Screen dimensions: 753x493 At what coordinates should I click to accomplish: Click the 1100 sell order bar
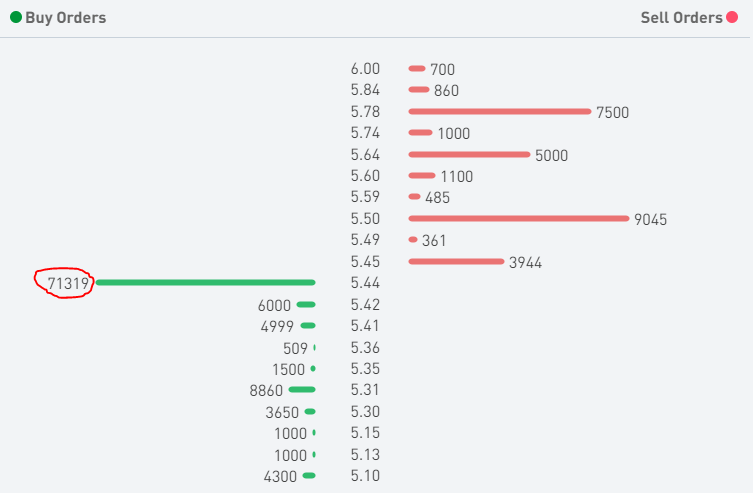(x=422, y=176)
